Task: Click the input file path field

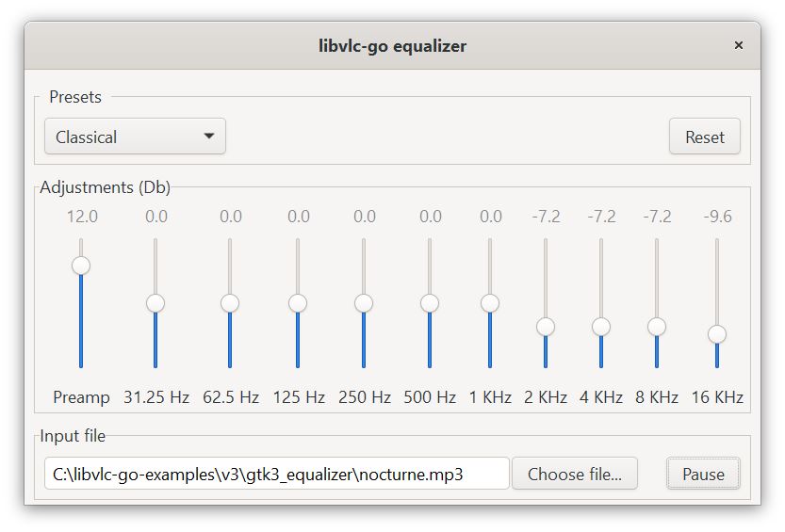Action: click(276, 474)
